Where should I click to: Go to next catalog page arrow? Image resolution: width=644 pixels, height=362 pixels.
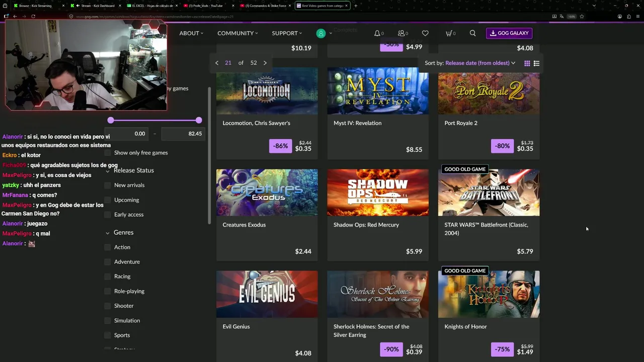[265, 63]
